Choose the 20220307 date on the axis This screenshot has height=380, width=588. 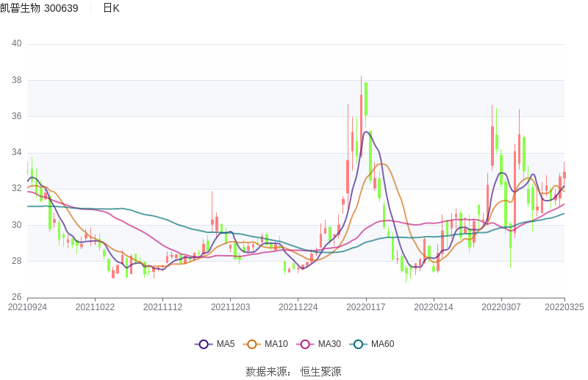click(x=501, y=307)
